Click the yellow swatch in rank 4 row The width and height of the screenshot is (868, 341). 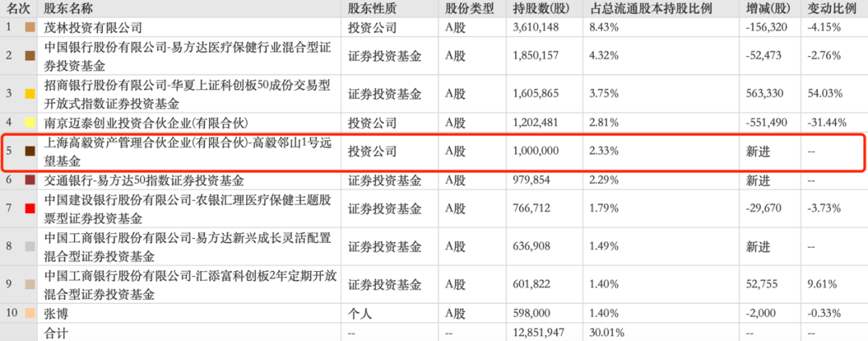coord(31,122)
